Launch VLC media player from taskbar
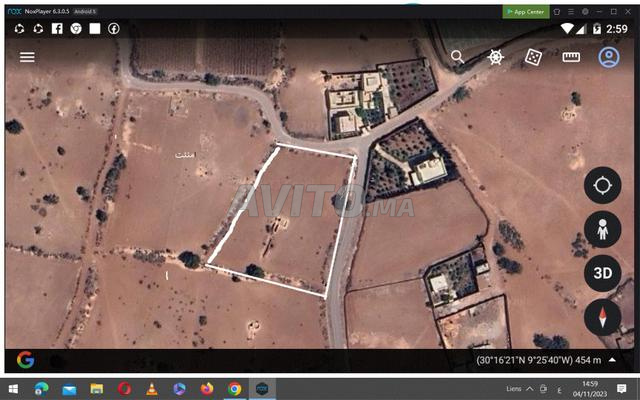 click(152, 389)
